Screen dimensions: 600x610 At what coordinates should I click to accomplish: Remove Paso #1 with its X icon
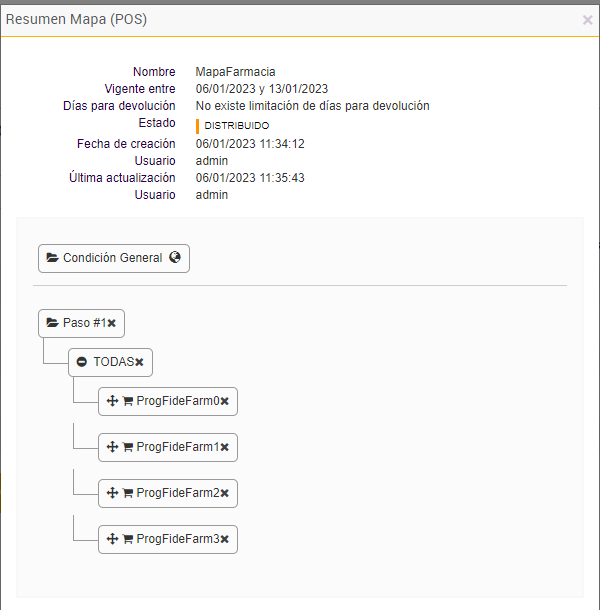[x=112, y=324]
